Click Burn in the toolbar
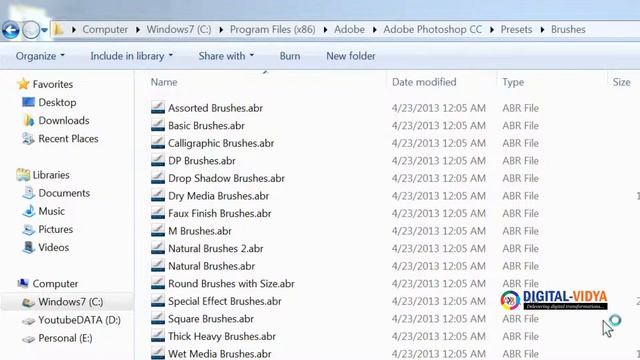Image resolution: width=640 pixels, height=360 pixels. (x=290, y=56)
